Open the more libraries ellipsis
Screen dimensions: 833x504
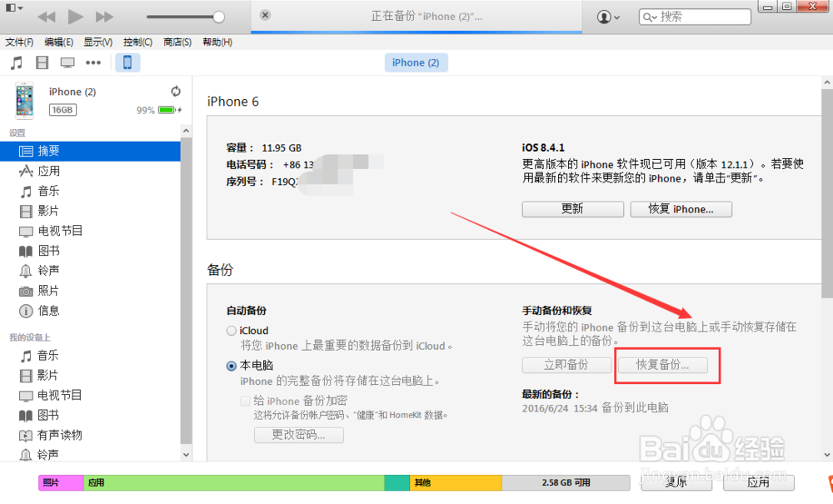pos(93,62)
